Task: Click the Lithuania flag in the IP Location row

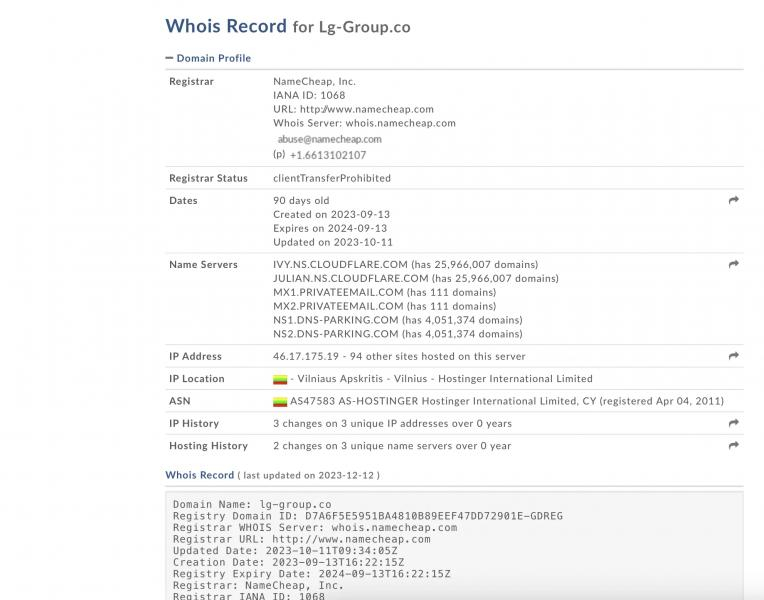Action: [x=280, y=379]
